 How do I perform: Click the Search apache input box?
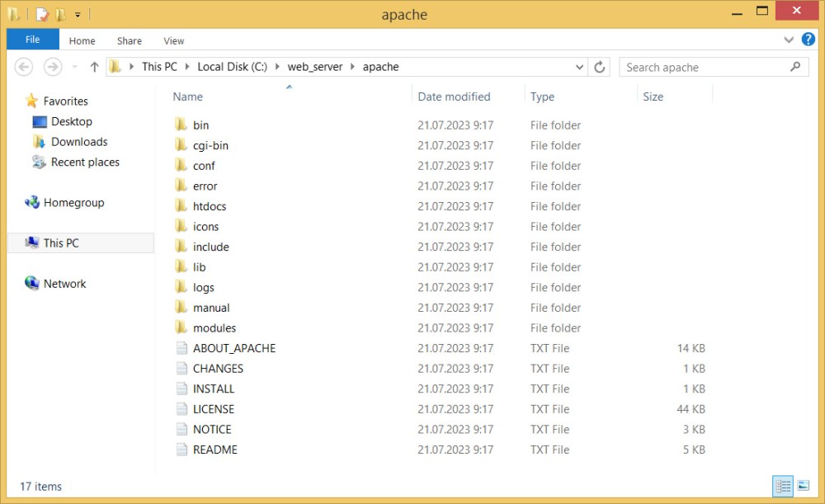coord(705,67)
